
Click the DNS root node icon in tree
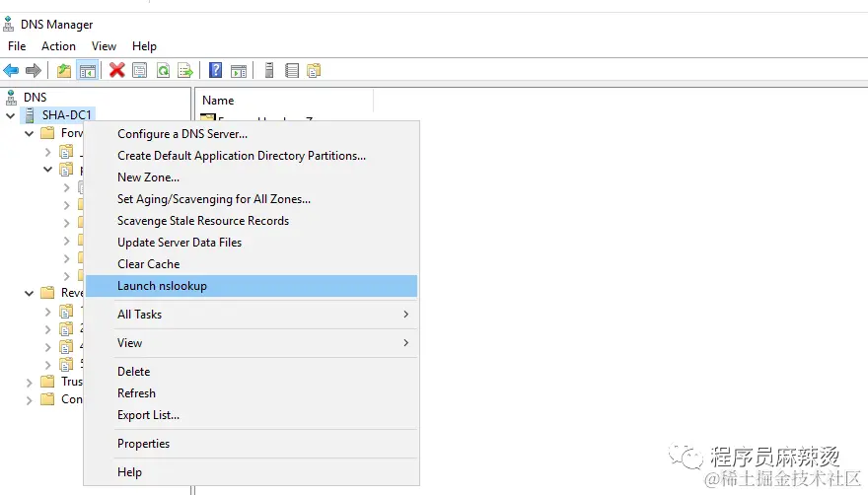point(11,98)
